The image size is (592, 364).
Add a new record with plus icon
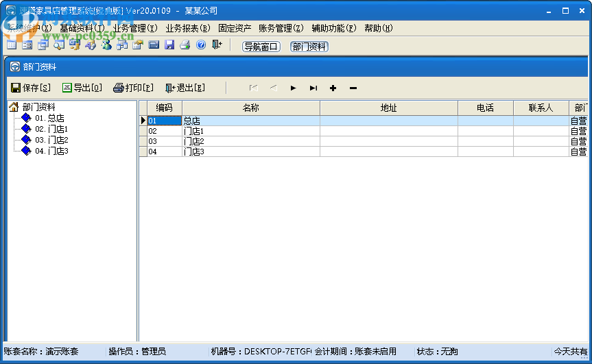[x=333, y=88]
